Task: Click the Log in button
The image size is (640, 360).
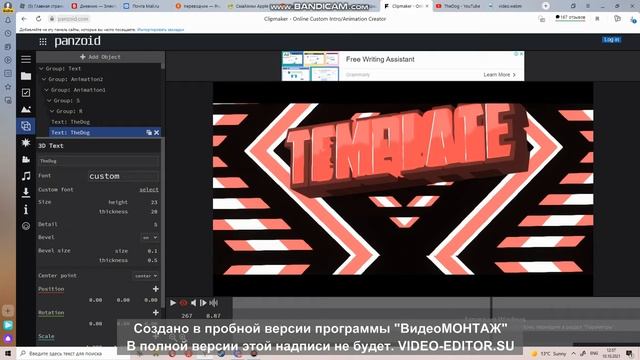Action: (611, 40)
